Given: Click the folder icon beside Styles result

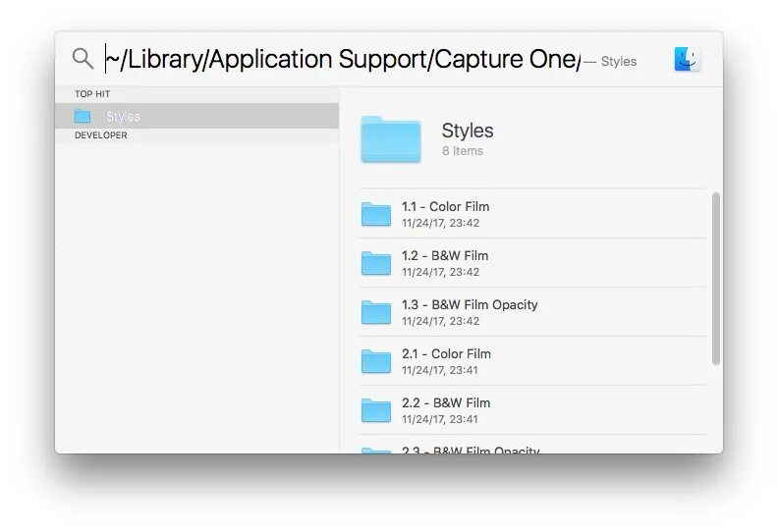Looking at the screenshot, I should (x=83, y=116).
